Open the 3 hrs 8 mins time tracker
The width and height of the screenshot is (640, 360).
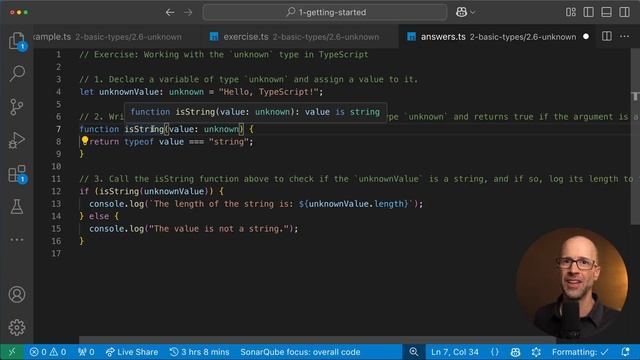click(x=200, y=352)
